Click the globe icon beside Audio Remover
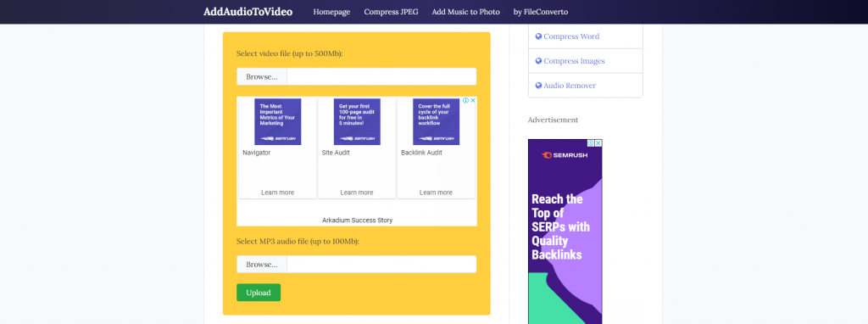 tap(538, 86)
